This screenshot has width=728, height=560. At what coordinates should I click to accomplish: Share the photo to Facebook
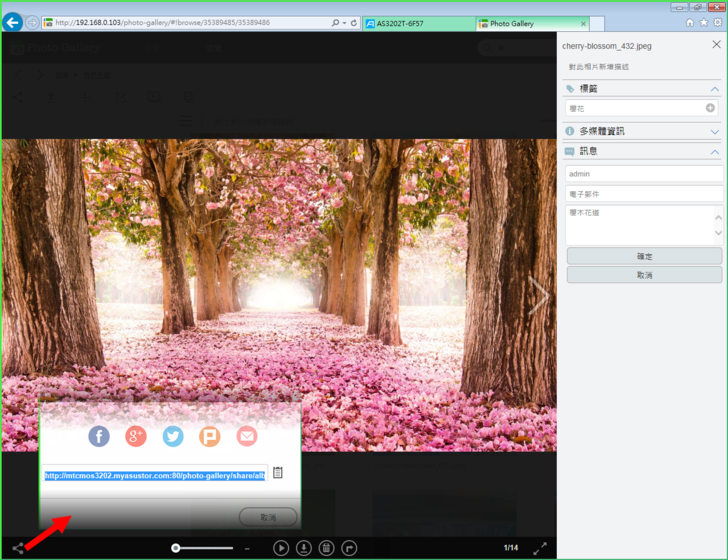[x=99, y=436]
